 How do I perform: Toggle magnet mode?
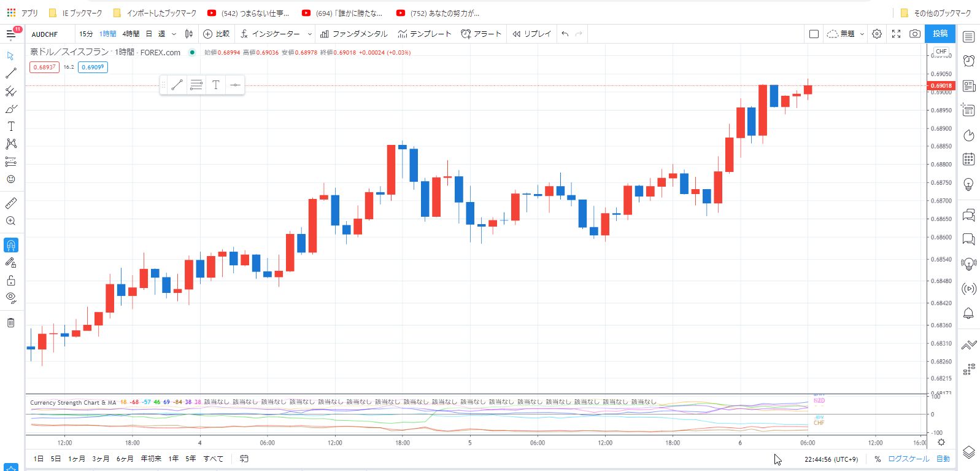10,245
